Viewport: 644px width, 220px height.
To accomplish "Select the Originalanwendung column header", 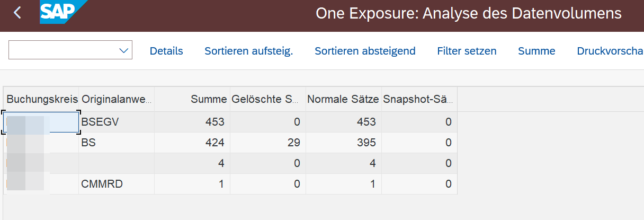I will (117, 99).
